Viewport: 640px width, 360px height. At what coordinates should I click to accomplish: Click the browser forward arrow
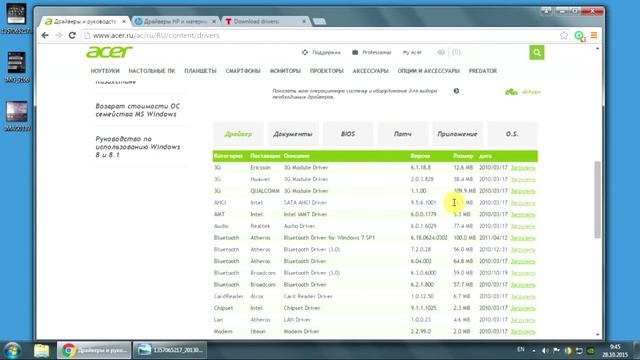[x=59, y=36]
